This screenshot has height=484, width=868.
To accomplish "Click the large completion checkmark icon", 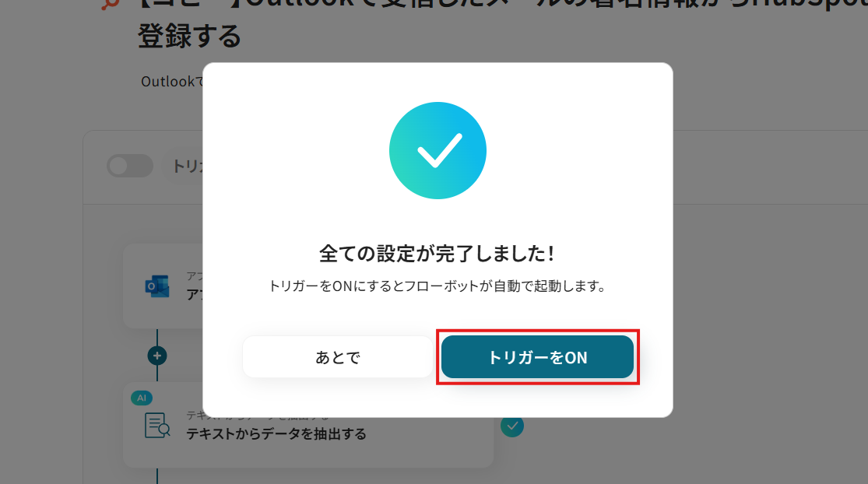I will pos(438,150).
